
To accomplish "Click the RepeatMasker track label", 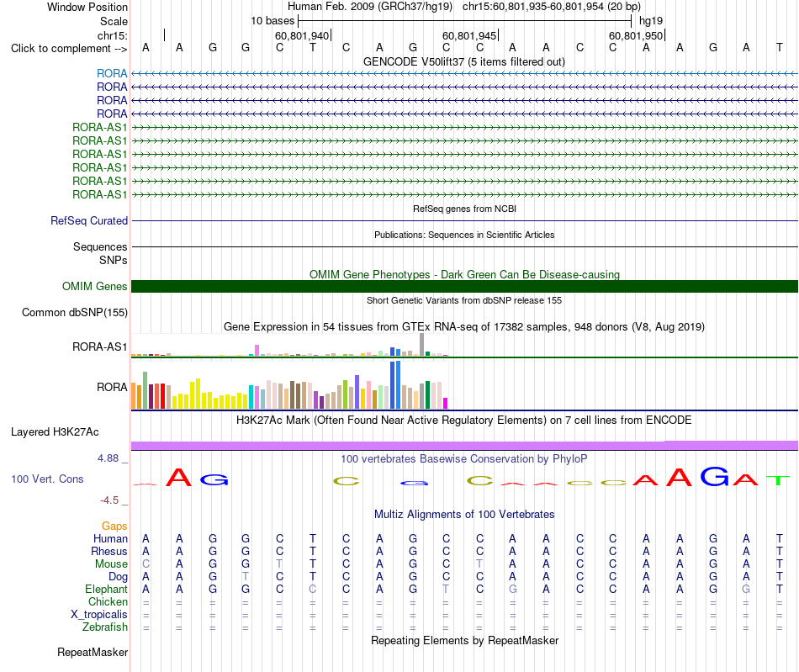I will click(93, 653).
